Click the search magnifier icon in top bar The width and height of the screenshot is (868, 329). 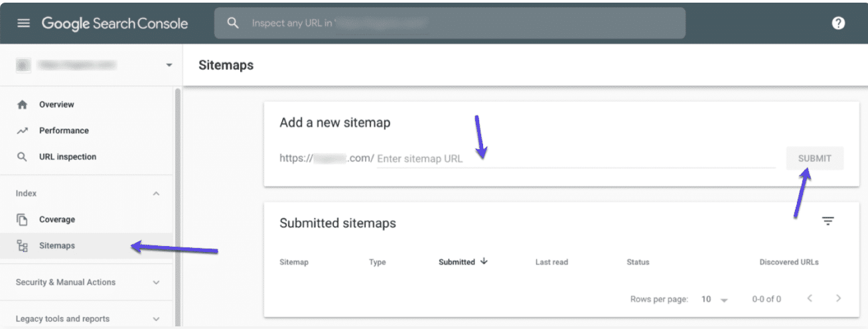[232, 23]
